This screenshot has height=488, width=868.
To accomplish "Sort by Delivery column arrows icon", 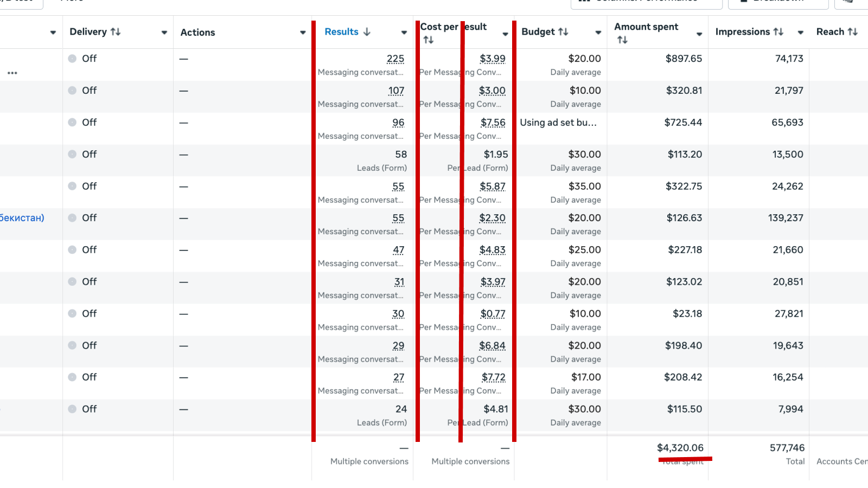I will point(116,32).
